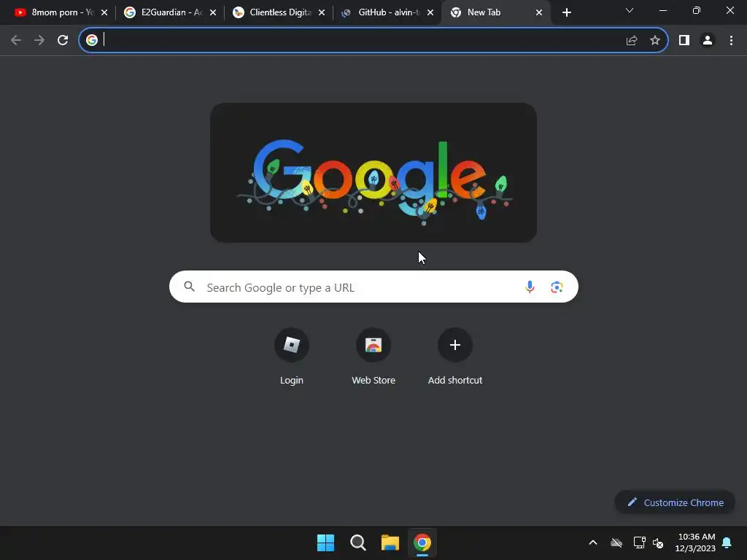Go back using the back arrow
The height and width of the screenshot is (560, 747).
16,41
